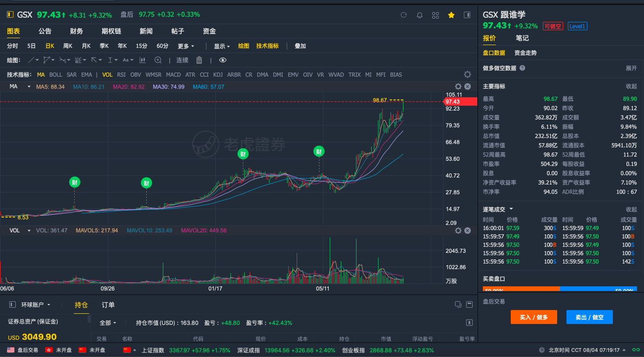Switch to the 资金走势 sub-tab

(x=526, y=53)
